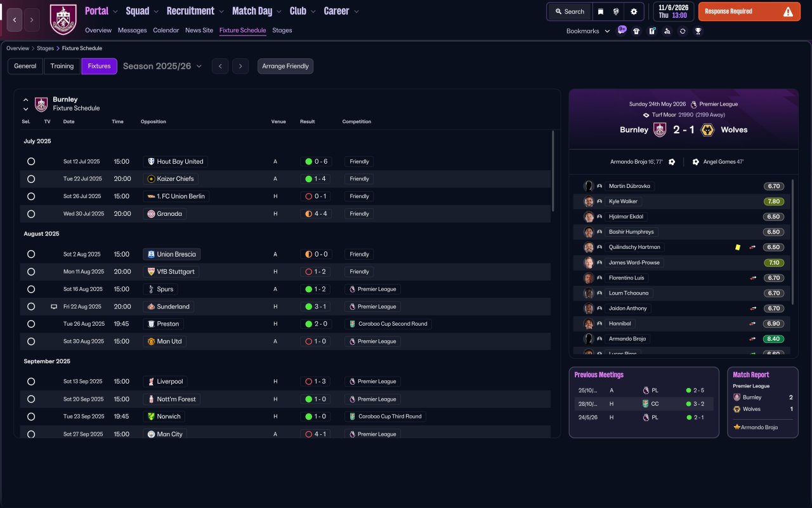812x508 pixels.
Task: Open settings with the gear icon
Action: (x=634, y=11)
